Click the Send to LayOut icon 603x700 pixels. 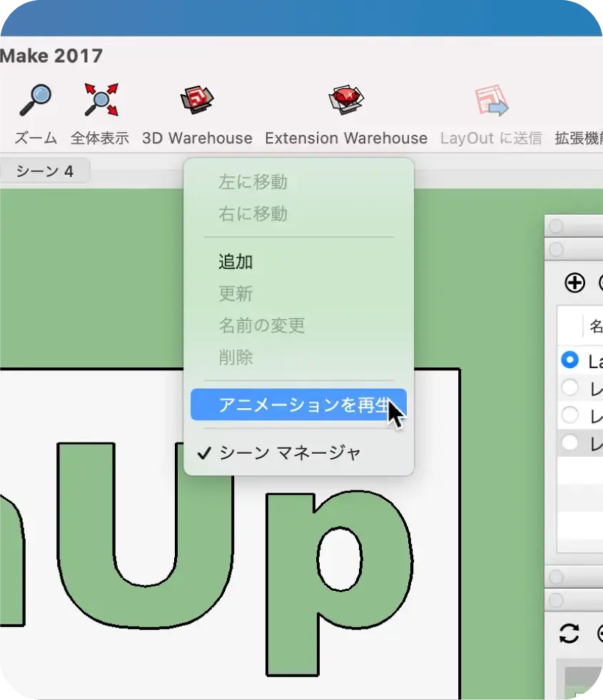[491, 101]
